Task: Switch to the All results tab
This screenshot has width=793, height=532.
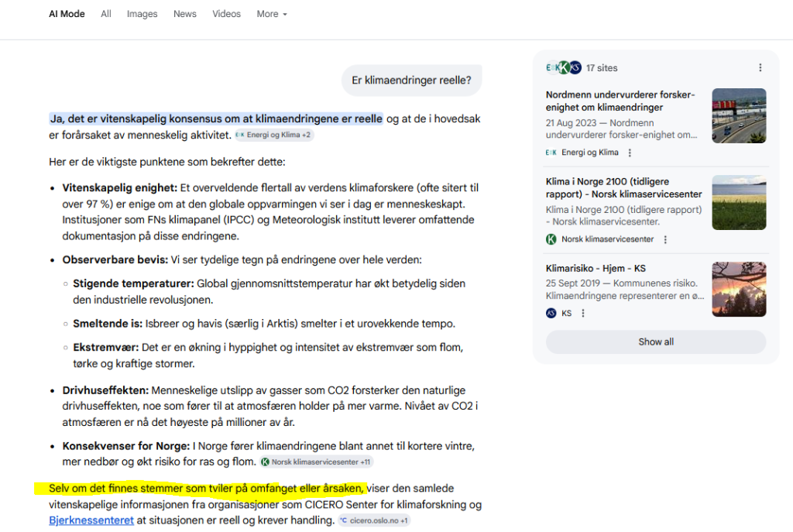Action: point(105,14)
